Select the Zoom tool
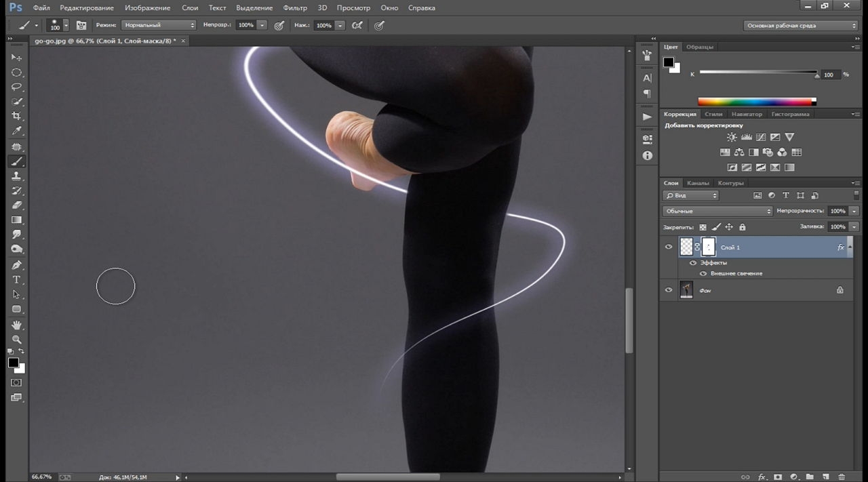This screenshot has width=868, height=482. [17, 340]
